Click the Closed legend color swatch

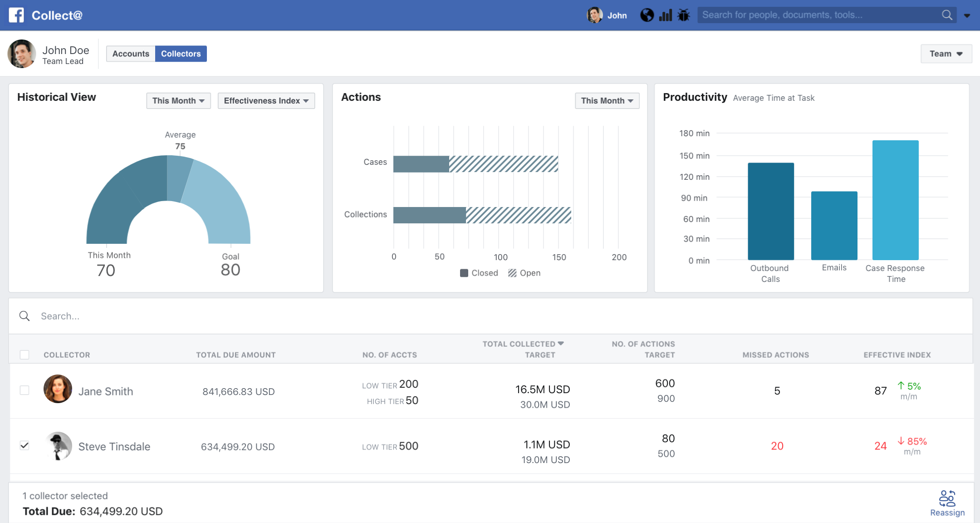pos(464,273)
